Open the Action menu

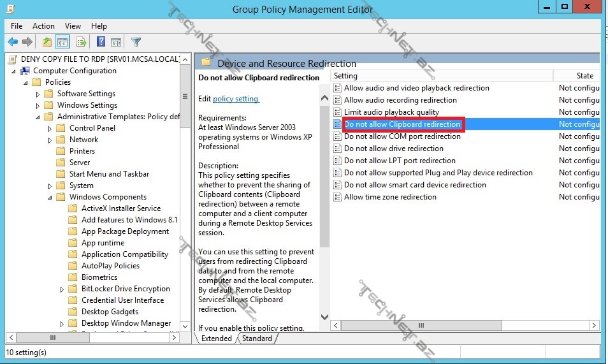[43, 26]
